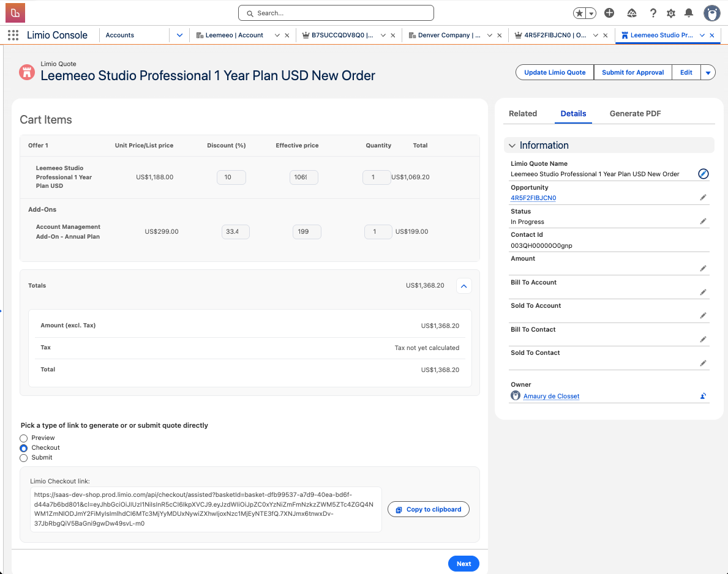This screenshot has width=728, height=574.
Task: Click the Copy to clipboard button
Action: tap(428, 509)
